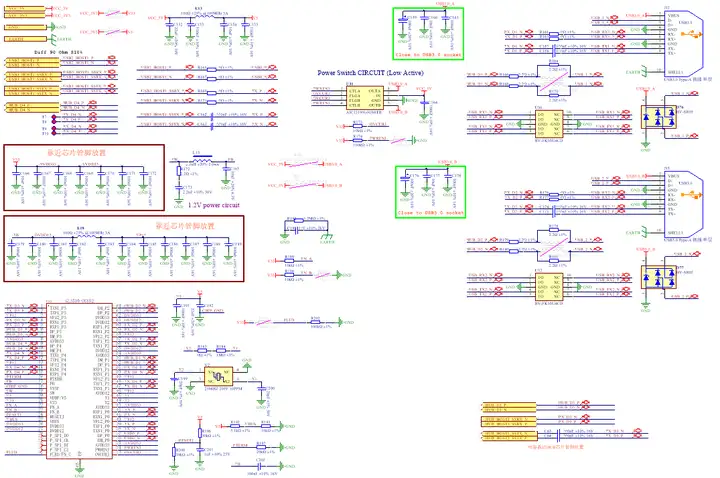The width and height of the screenshot is (720, 478).
Task: Select the power switch IC with CTLA/OUTA pins
Action: pyautogui.click(x=365, y=98)
